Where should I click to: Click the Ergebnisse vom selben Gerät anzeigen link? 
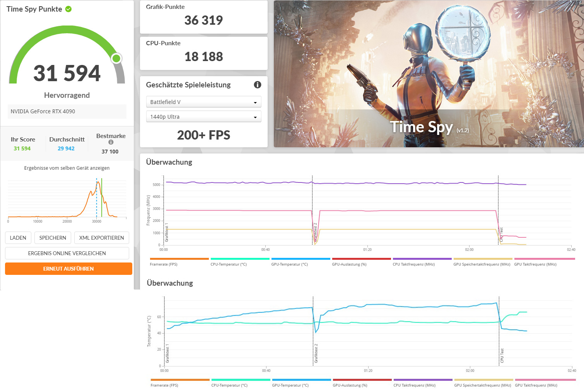tap(67, 168)
